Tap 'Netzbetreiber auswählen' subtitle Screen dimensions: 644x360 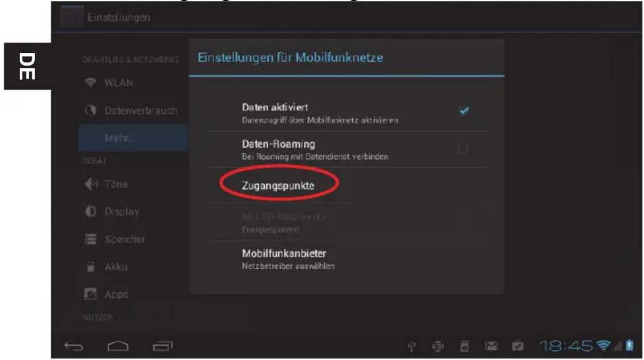[x=287, y=267]
